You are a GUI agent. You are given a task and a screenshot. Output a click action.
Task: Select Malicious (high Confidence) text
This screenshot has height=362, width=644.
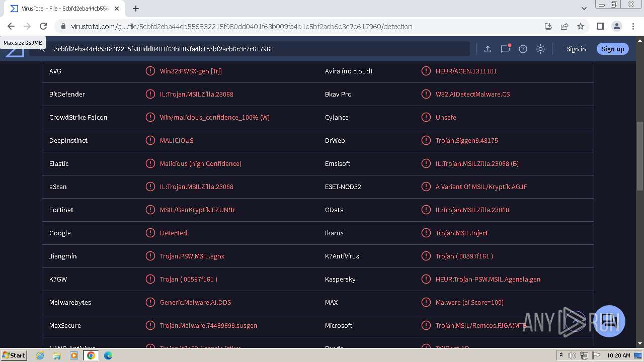[x=201, y=163]
